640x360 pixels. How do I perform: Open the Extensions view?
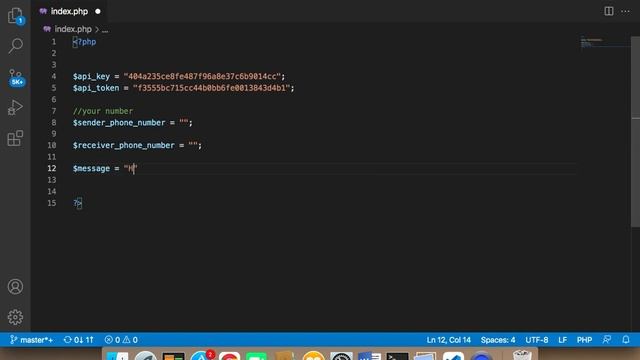click(16, 138)
